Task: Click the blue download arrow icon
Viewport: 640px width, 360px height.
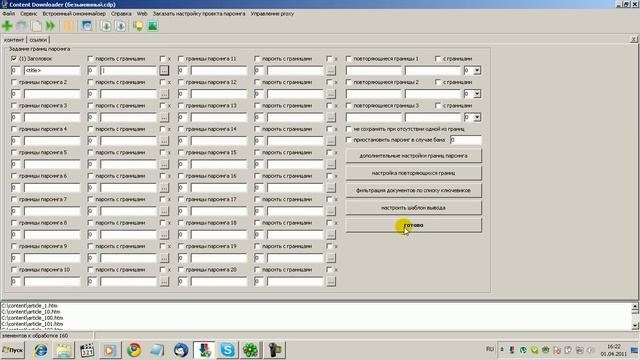Action: tap(120, 26)
